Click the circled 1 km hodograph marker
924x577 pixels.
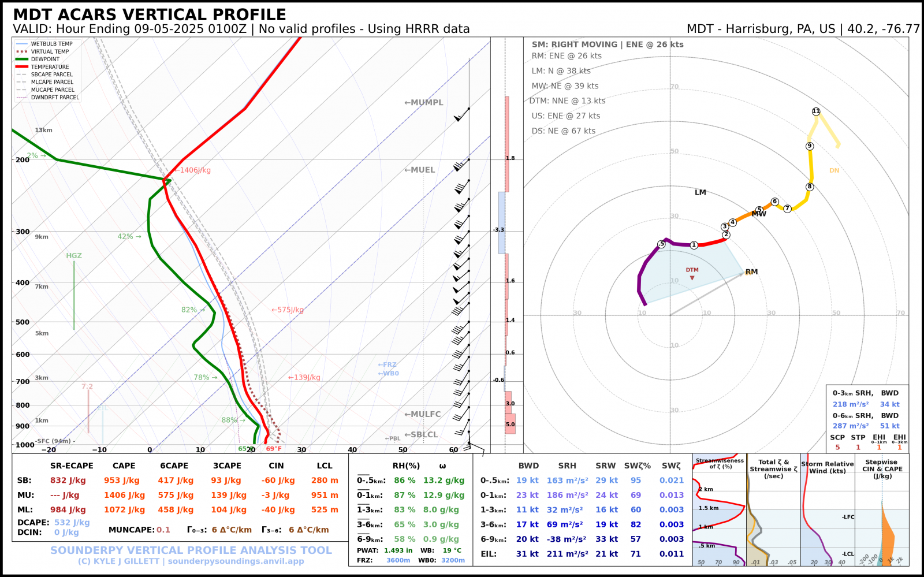click(694, 245)
